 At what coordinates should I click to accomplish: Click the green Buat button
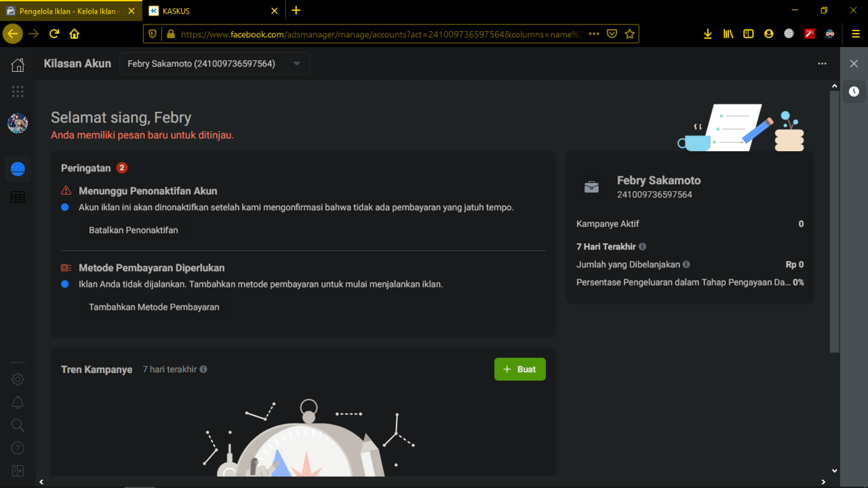(519, 369)
